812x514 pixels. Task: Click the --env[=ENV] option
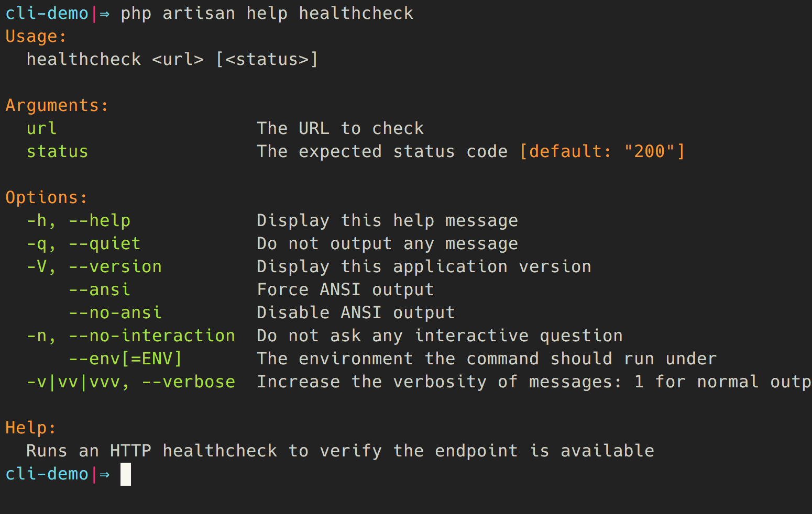pos(126,359)
